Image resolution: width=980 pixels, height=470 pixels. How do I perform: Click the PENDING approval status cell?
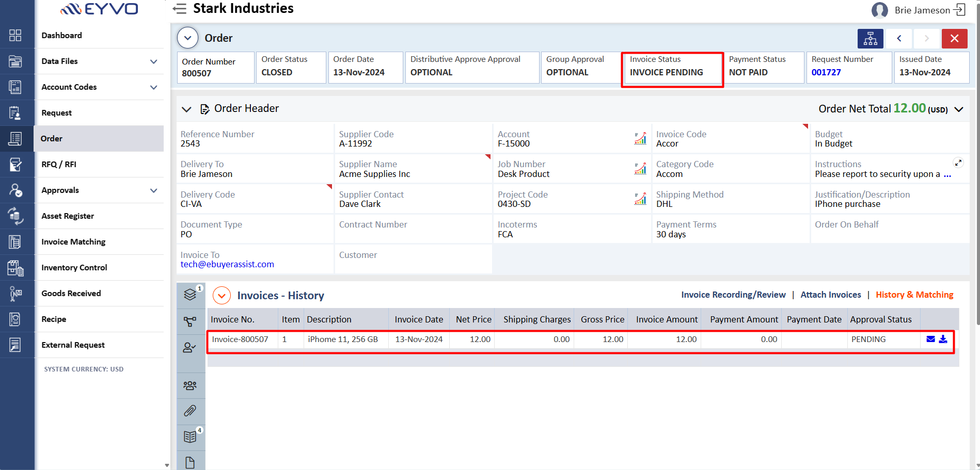click(883, 339)
